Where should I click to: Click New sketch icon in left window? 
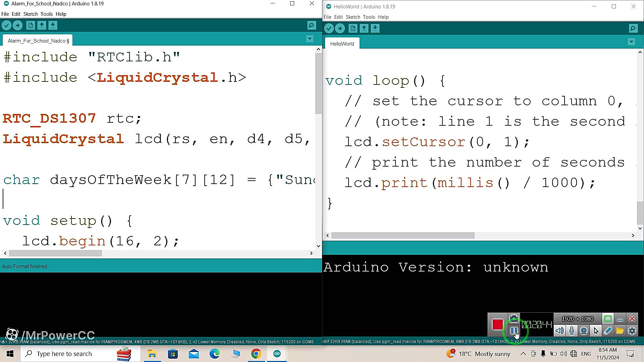31,25
